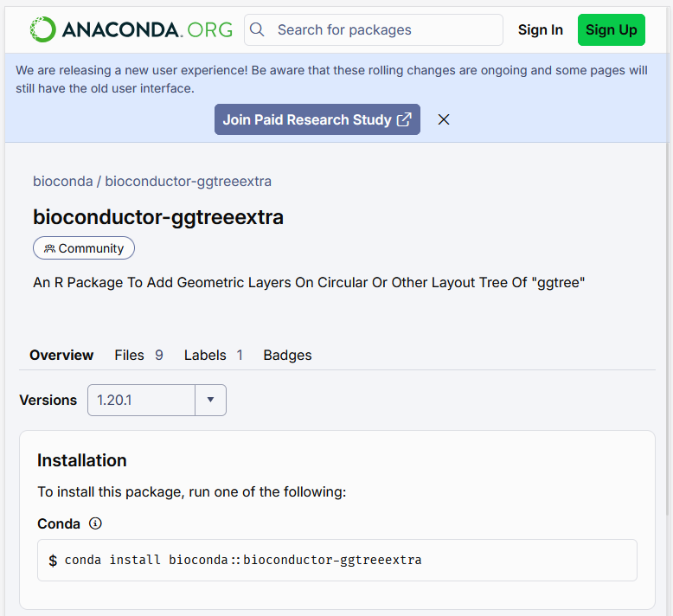This screenshot has width=673, height=616.
Task: Click the bioconductor-ggtreeextra breadcrumb link
Action: 189,181
